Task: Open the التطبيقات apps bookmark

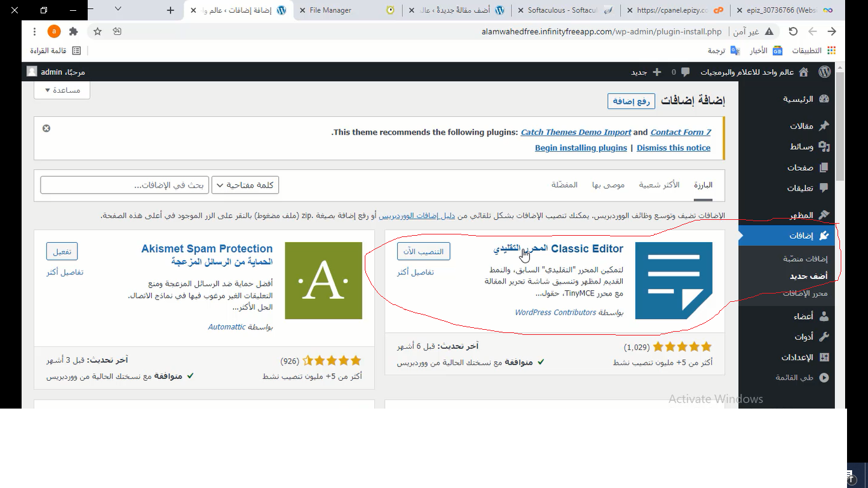Action: [x=813, y=51]
